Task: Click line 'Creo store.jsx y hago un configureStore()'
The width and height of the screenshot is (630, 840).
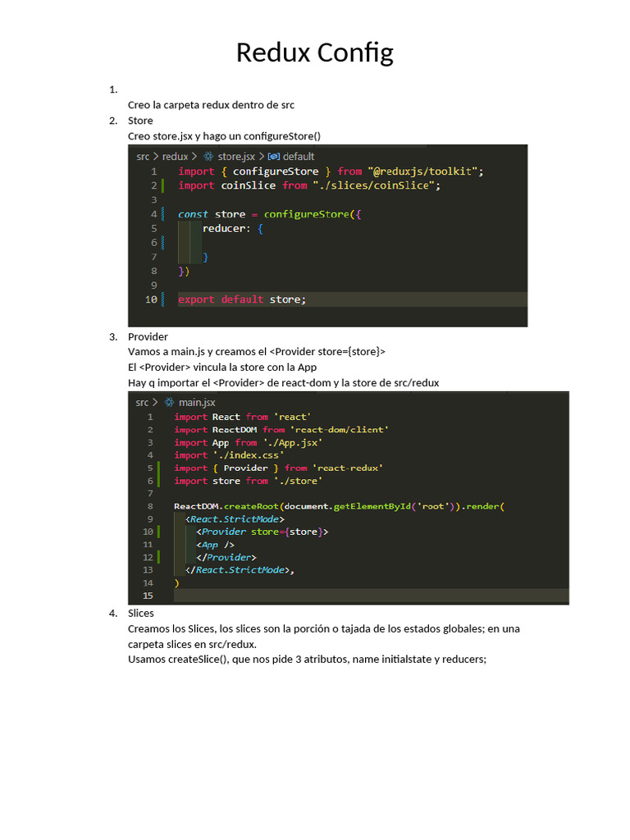Action: click(224, 136)
